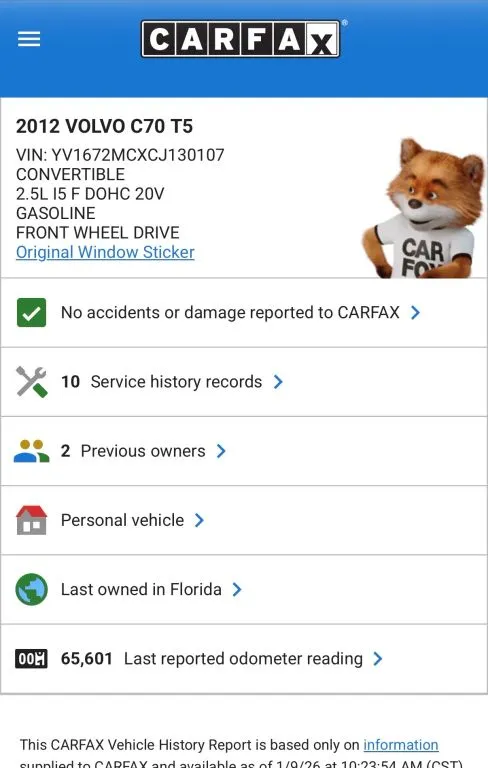Click the house personal vehicle icon
This screenshot has width=488, height=768.
[31, 520]
